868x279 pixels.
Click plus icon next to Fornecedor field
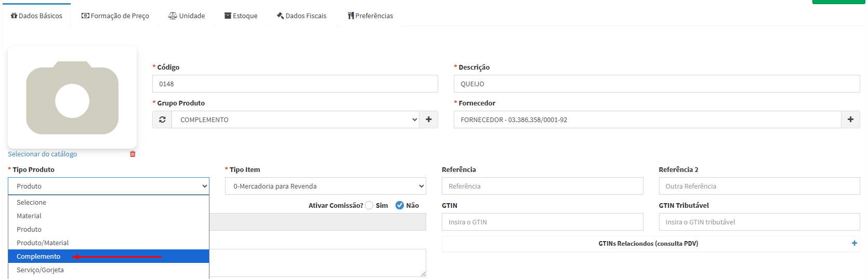click(850, 119)
